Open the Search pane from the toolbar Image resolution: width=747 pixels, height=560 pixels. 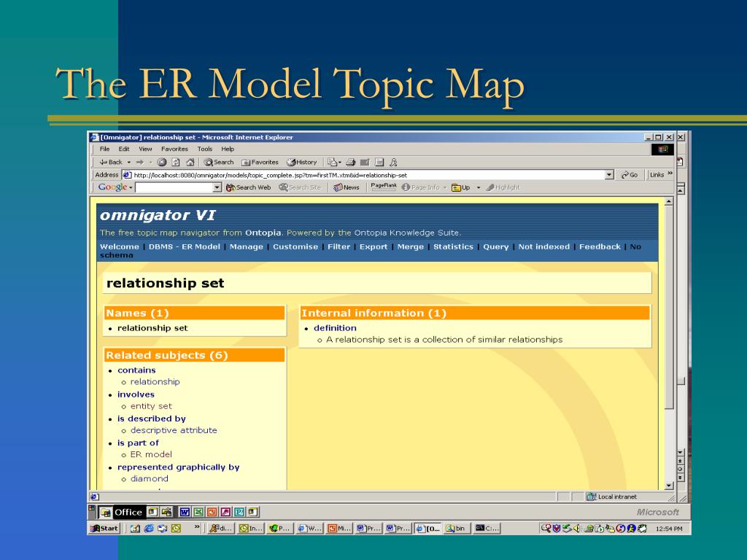(x=219, y=163)
